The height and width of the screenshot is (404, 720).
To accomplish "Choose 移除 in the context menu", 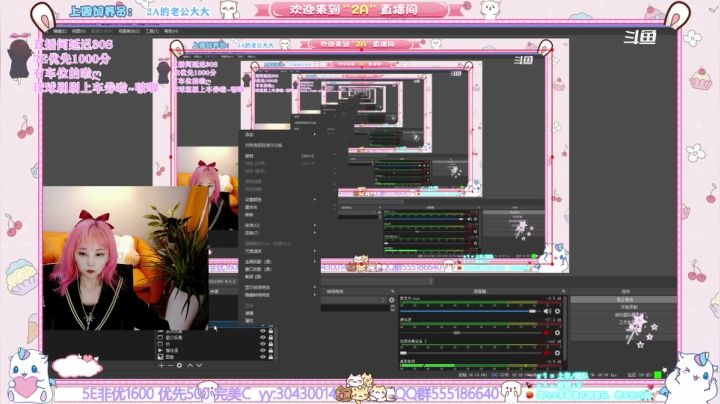I will click(280, 215).
